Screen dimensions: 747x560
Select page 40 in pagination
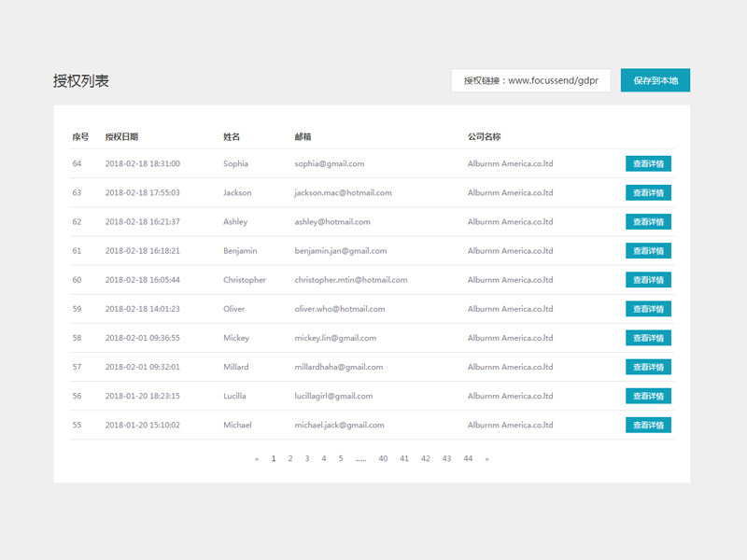(x=383, y=458)
